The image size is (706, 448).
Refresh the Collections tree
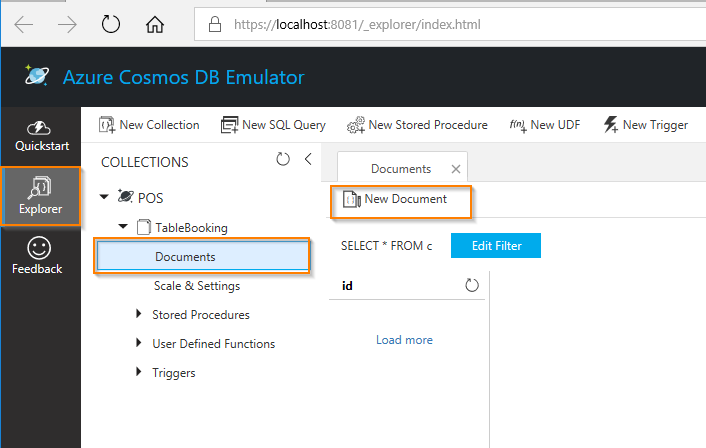coord(282,159)
